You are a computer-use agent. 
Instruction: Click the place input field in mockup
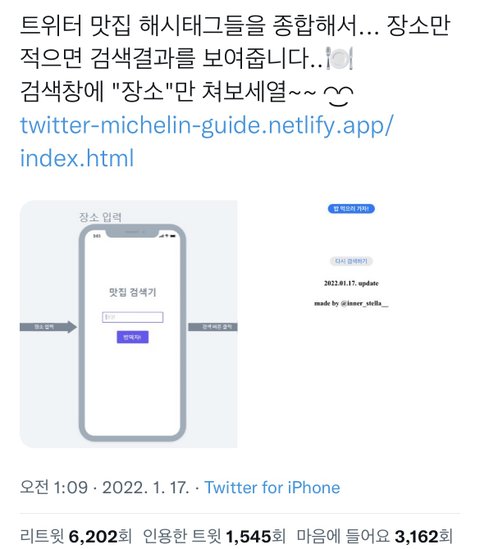coord(133,317)
